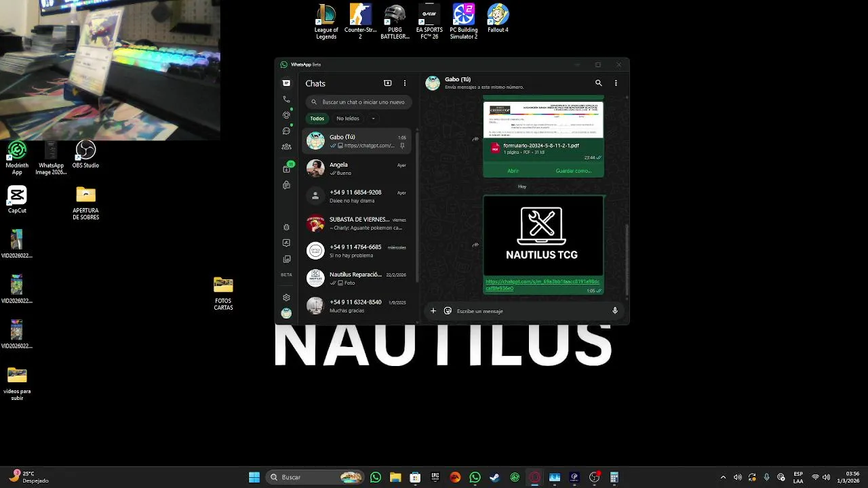Open the Gabo (Tú) chat in list
The width and height of the screenshot is (868, 488).
tap(358, 141)
